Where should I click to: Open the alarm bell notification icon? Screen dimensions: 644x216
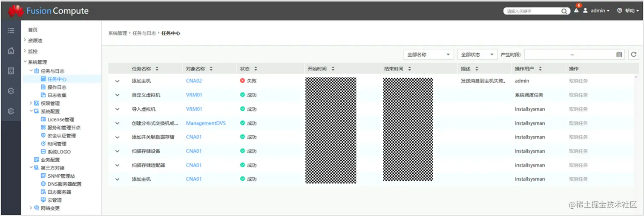click(x=576, y=11)
